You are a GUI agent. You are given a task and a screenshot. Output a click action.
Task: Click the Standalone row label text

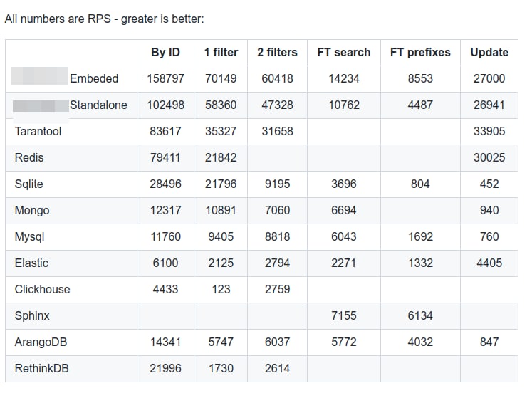(98, 105)
